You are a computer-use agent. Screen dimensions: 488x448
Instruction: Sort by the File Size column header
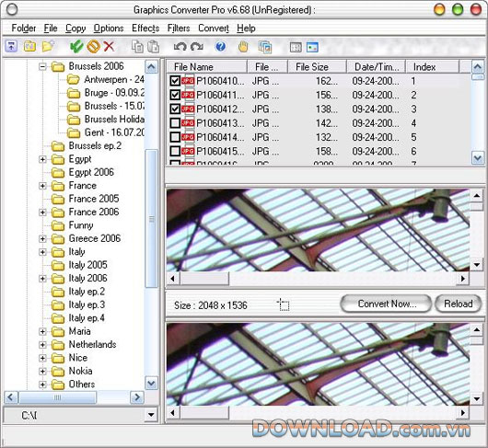click(x=317, y=67)
